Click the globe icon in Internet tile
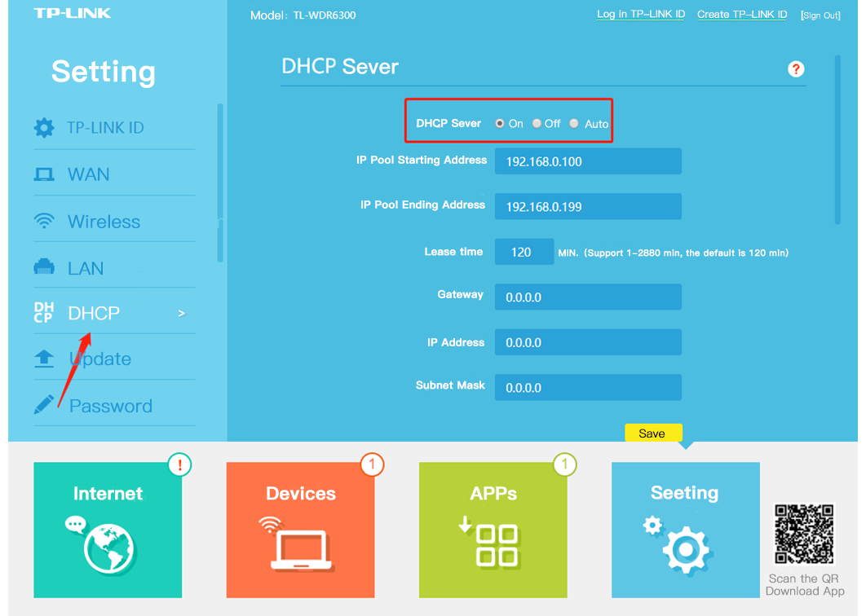 tap(108, 548)
